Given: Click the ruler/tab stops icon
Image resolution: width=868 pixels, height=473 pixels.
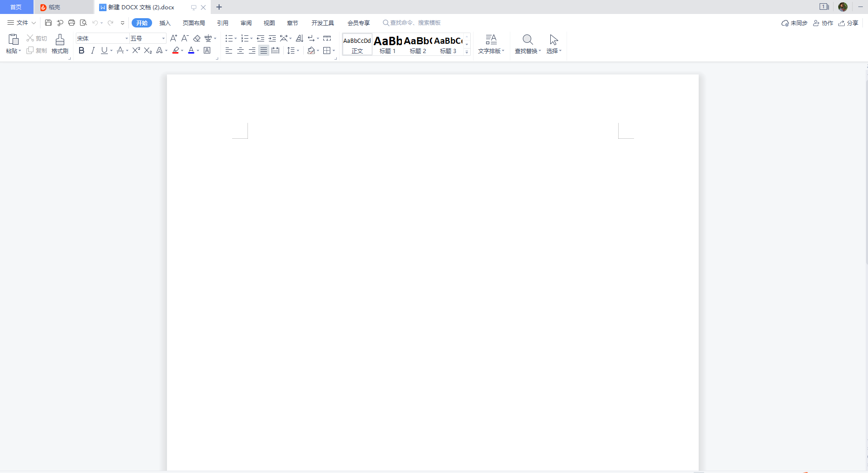Looking at the screenshot, I should (x=327, y=38).
